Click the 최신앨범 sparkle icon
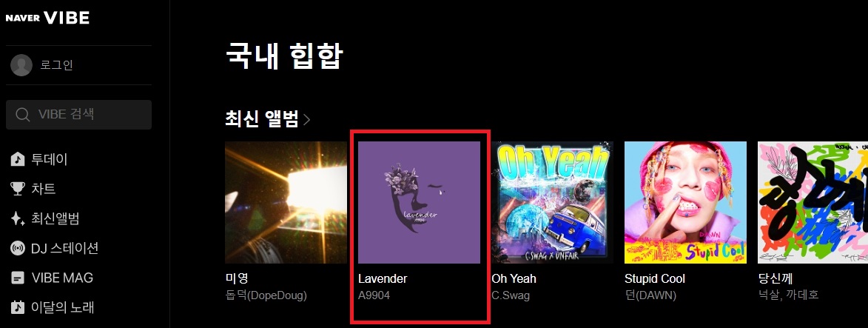 18,219
